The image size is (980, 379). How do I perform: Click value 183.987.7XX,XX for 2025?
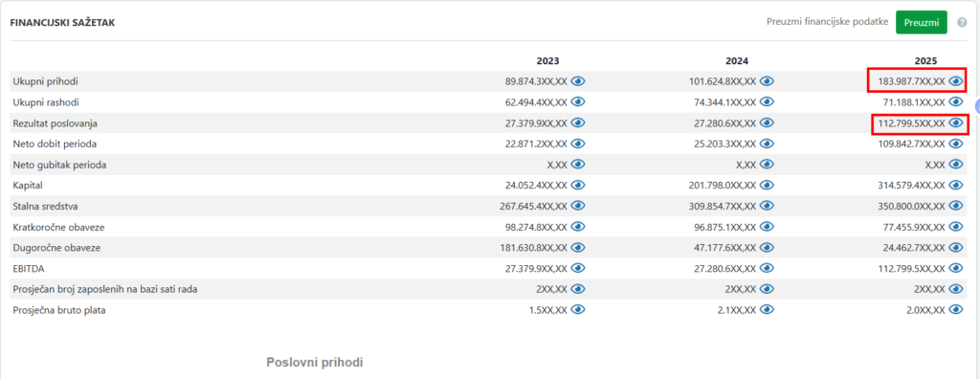pos(911,81)
